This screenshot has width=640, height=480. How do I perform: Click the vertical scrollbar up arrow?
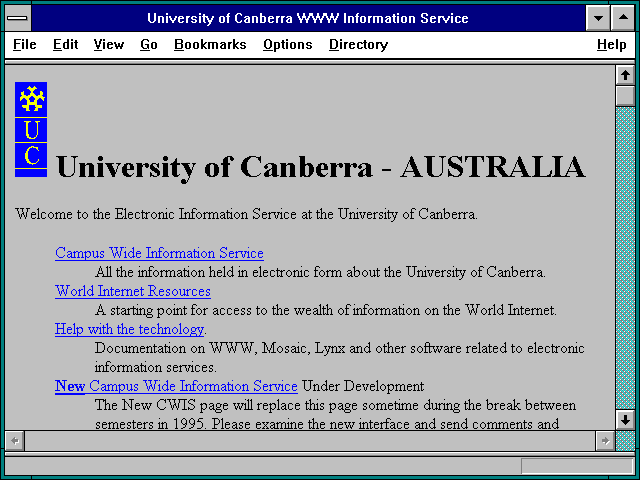(x=625, y=75)
